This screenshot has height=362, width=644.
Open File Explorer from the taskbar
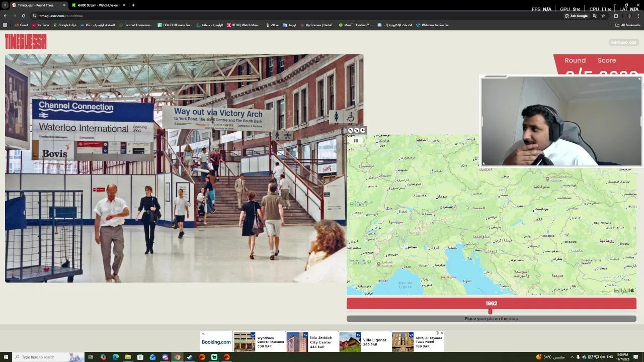128,357
